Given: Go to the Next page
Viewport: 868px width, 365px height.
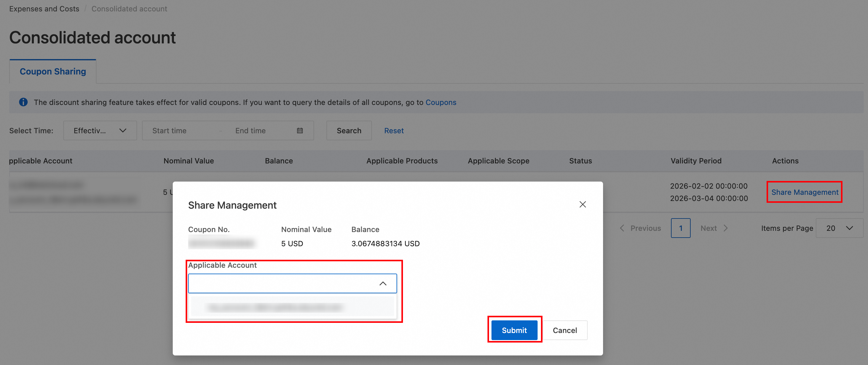Looking at the screenshot, I should click(x=714, y=228).
